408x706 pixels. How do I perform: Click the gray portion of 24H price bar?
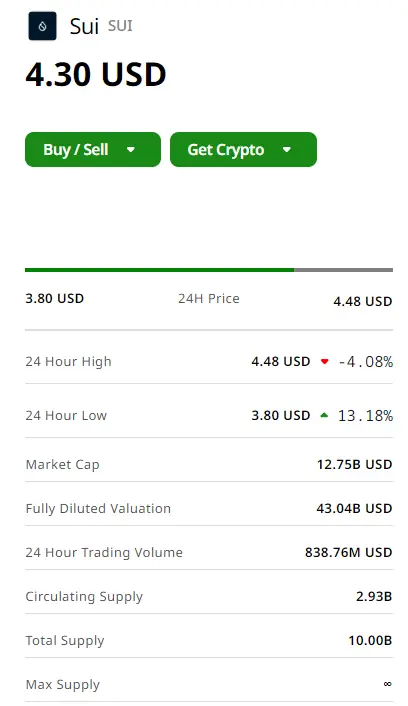[344, 270]
